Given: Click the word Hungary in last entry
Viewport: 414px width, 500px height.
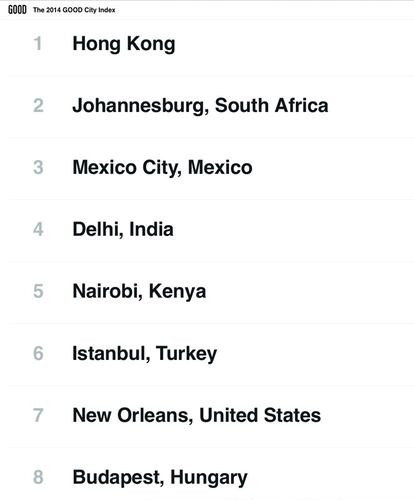Looking at the screenshot, I should click(209, 478).
